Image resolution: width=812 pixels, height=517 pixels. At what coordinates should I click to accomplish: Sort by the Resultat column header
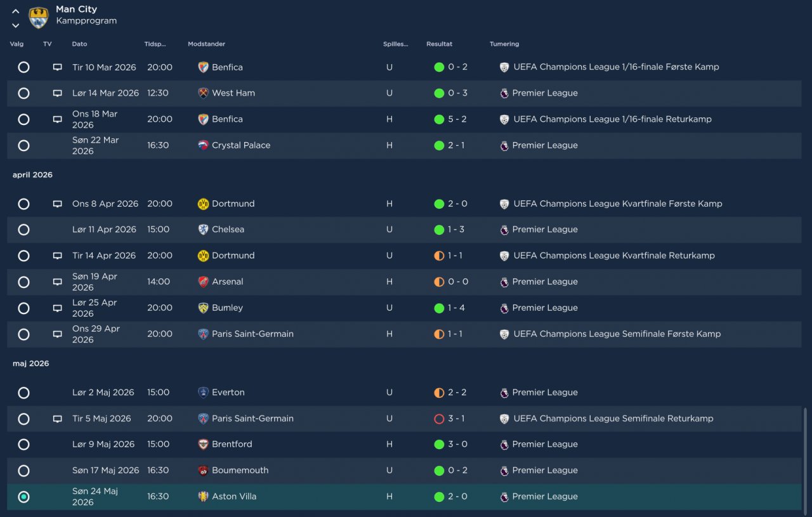439,44
